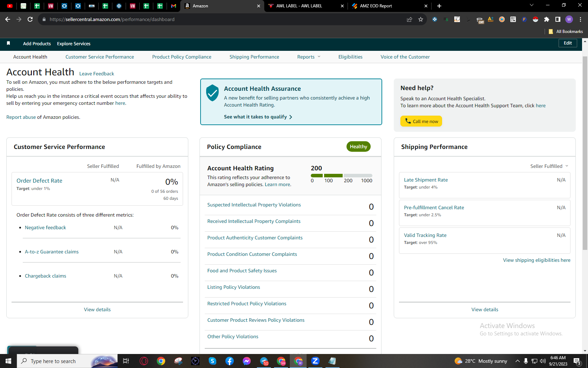The width and height of the screenshot is (588, 368).
Task: Open Food and Product Safety Issues
Action: point(242,271)
